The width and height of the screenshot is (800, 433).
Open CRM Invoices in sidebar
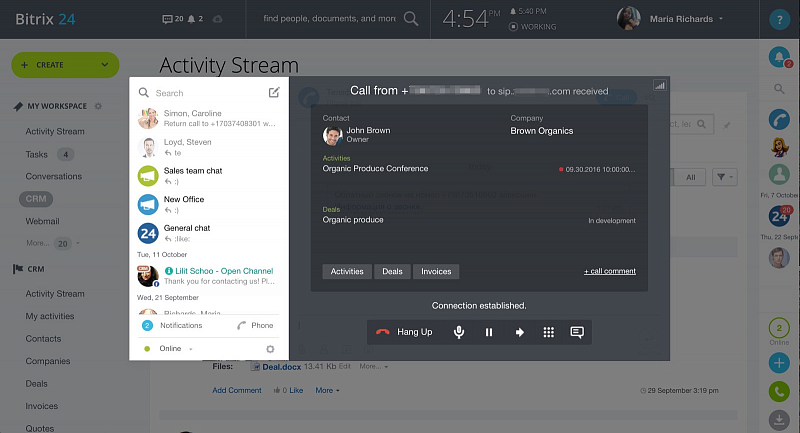point(42,406)
